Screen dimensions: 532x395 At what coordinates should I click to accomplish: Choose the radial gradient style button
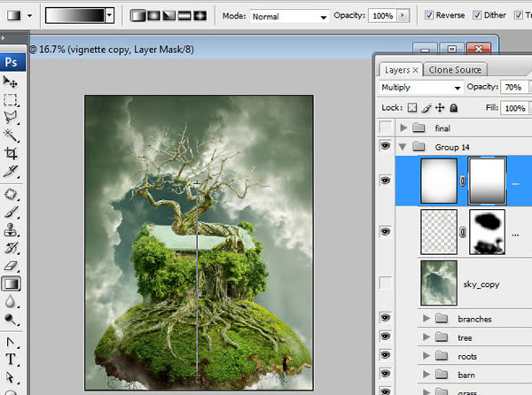pos(154,16)
